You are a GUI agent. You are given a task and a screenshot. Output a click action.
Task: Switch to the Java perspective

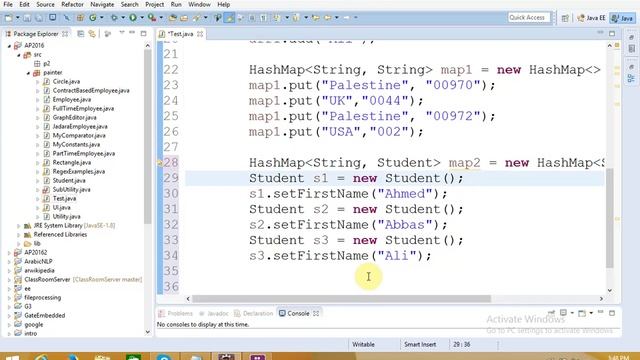coord(622,18)
